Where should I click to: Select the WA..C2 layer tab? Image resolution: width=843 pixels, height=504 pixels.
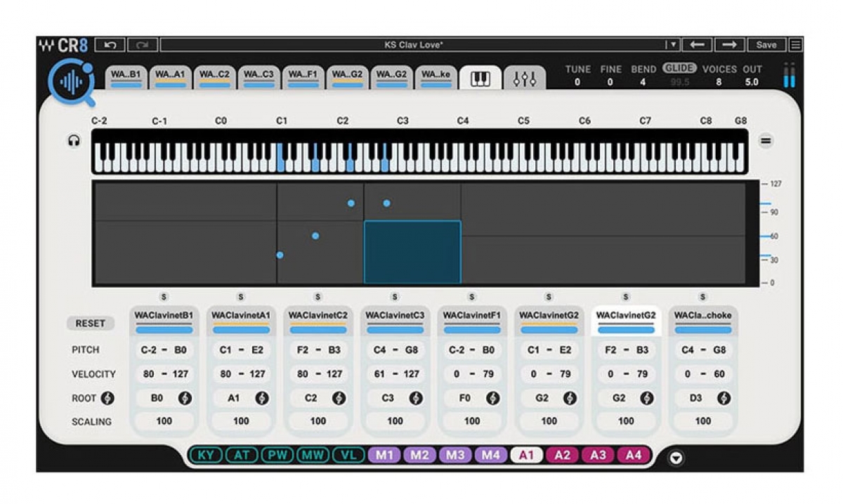click(x=215, y=78)
